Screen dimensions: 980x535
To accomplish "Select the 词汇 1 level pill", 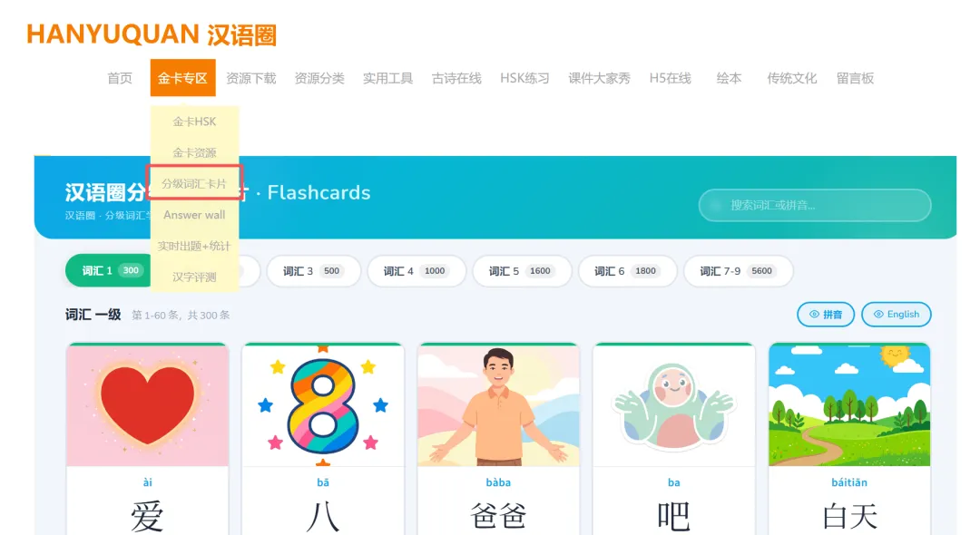I will (110, 271).
